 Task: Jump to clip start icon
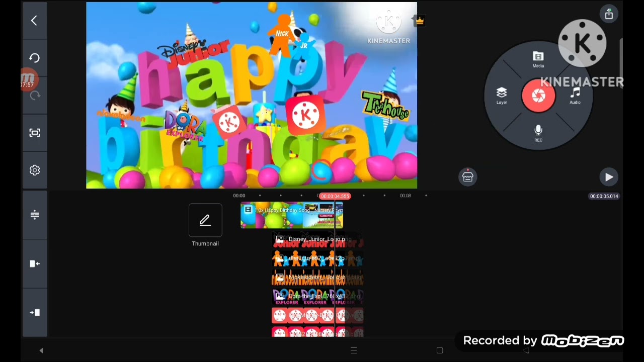(x=34, y=263)
